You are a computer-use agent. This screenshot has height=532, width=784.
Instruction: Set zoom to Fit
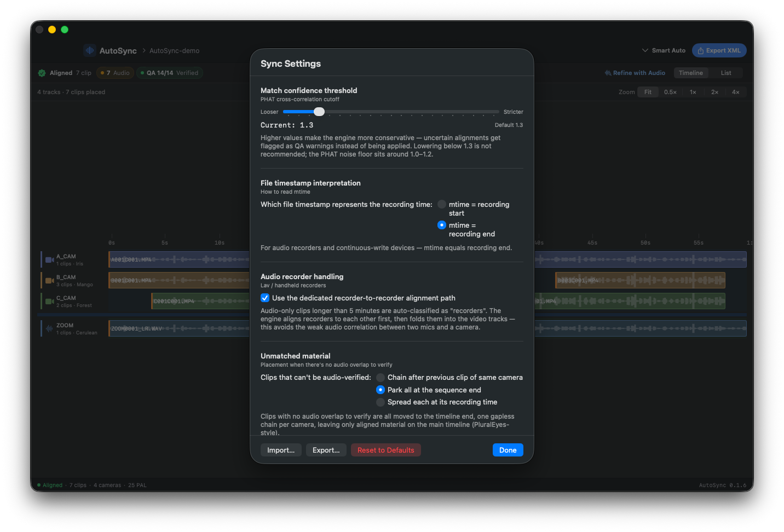[x=648, y=92]
